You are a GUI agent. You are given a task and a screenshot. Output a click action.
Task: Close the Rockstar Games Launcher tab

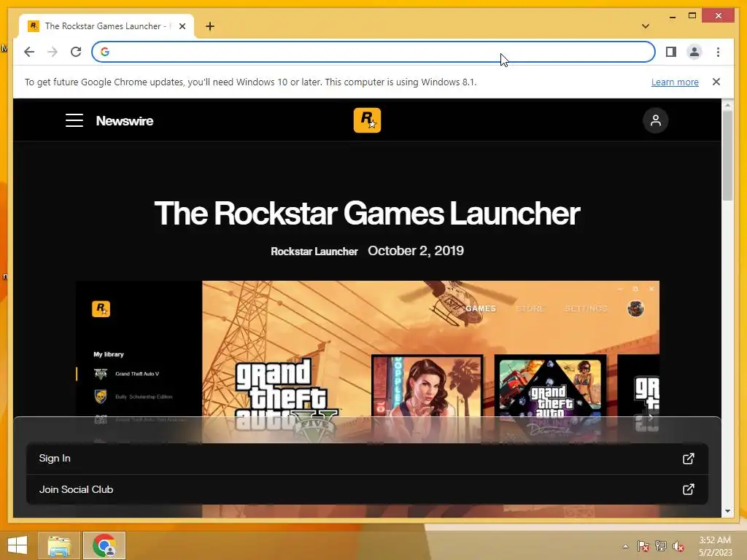(x=182, y=26)
